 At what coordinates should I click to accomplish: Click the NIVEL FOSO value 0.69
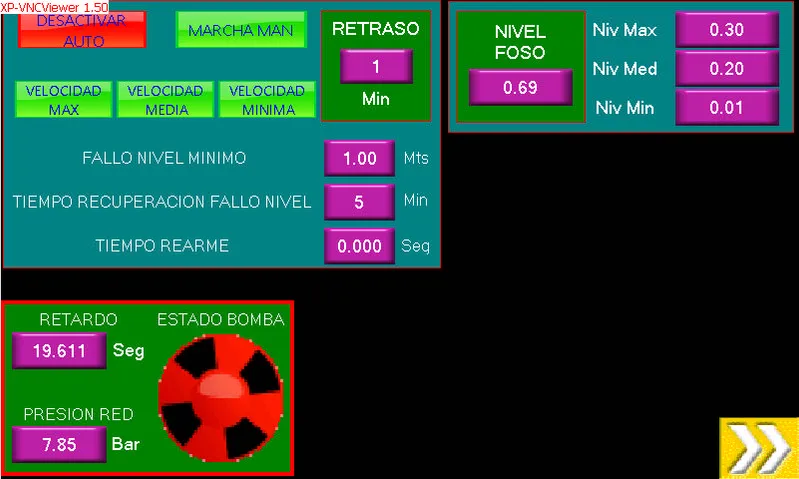pyautogui.click(x=520, y=88)
